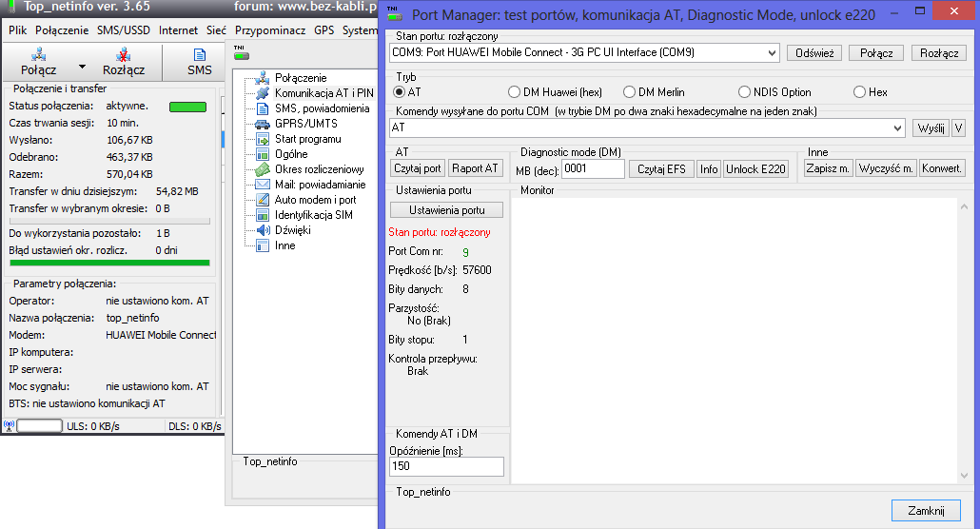Viewport: 980px width, 529px height.
Task: Click the Połącz connect toolbar icon
Action: [38, 62]
